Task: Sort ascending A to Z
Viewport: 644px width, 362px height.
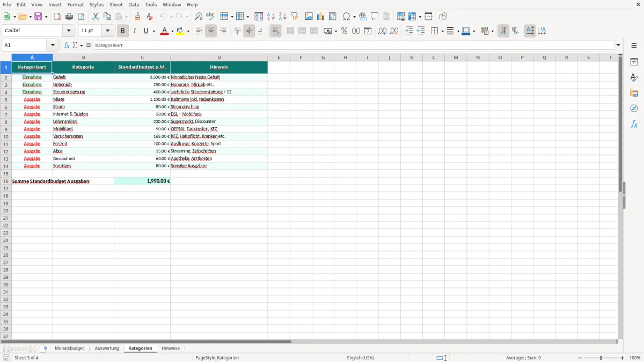Action: click(x=271, y=17)
